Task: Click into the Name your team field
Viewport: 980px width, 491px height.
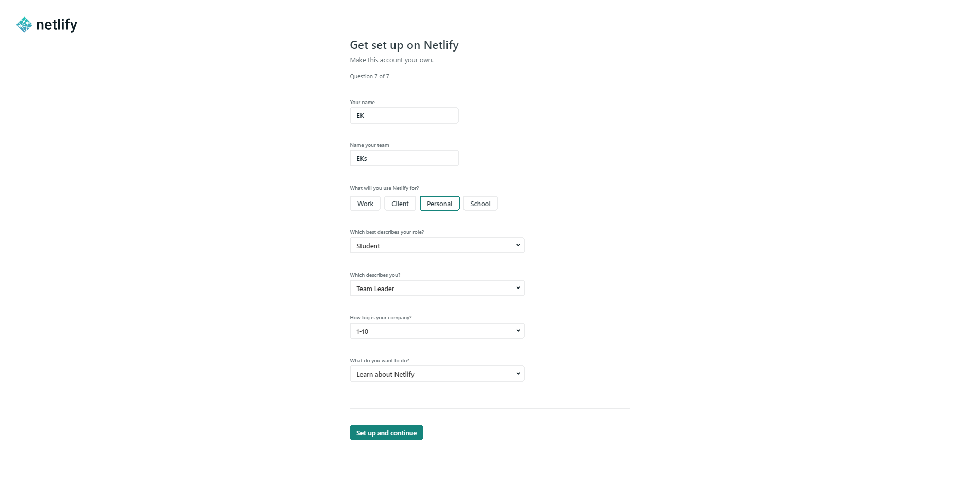Action: click(x=404, y=158)
